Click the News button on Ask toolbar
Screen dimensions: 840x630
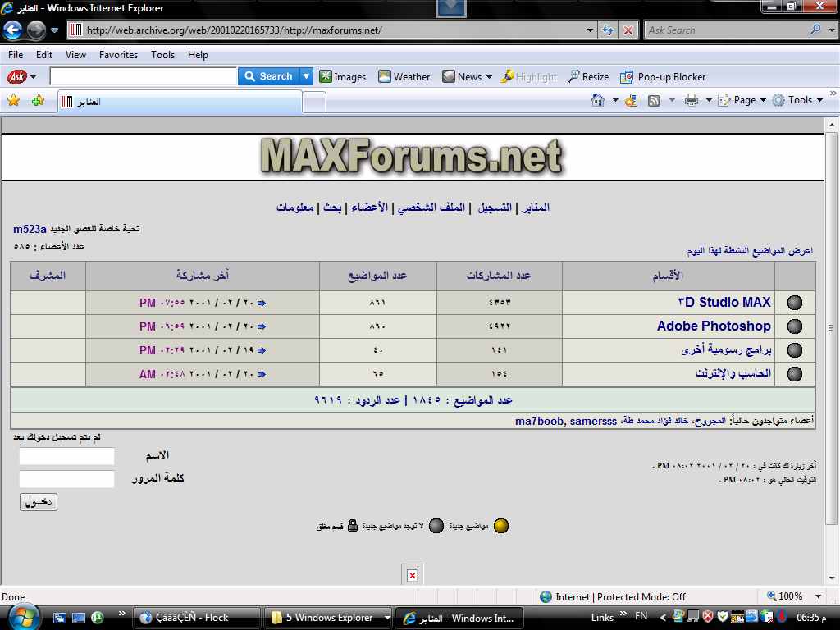463,76
